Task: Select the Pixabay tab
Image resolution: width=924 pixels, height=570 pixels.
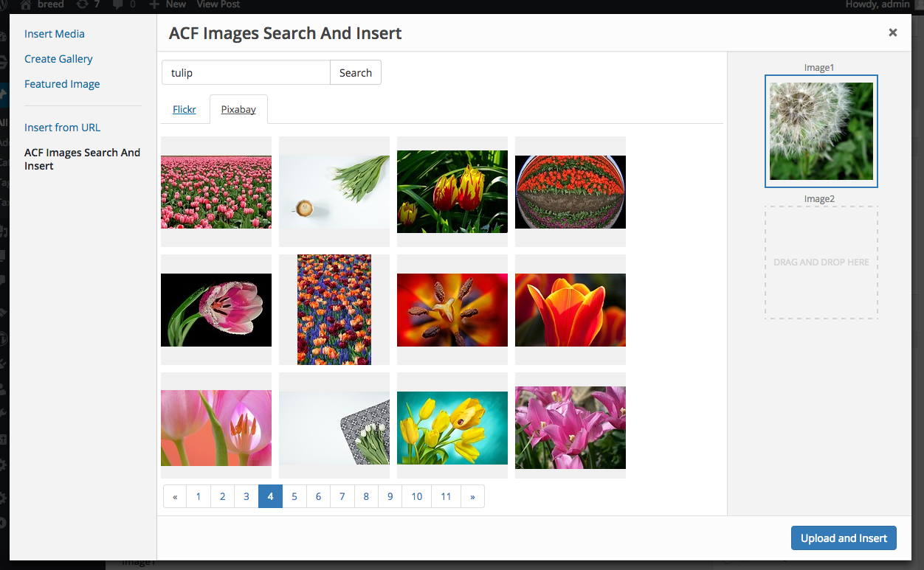Action: click(238, 109)
